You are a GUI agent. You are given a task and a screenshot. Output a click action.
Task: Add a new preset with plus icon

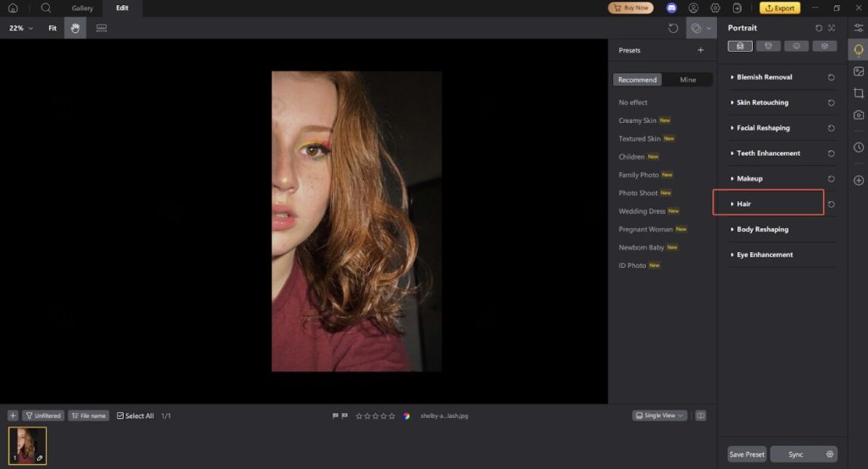[700, 51]
